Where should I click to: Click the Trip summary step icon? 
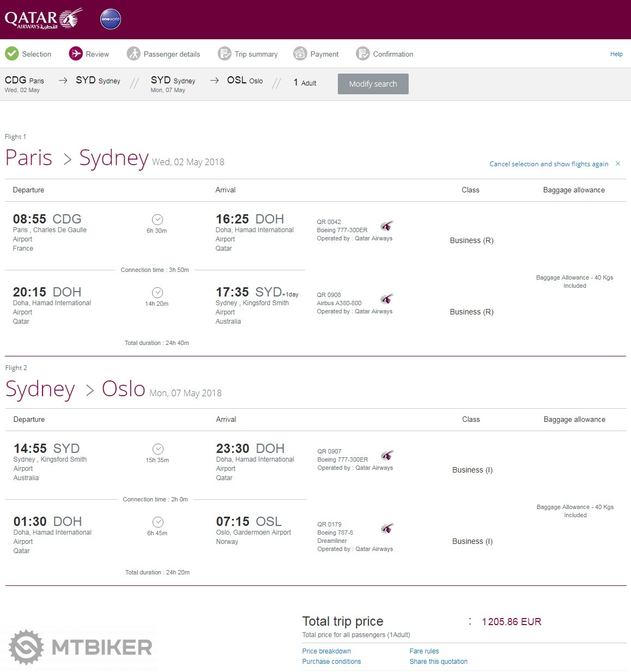(225, 53)
